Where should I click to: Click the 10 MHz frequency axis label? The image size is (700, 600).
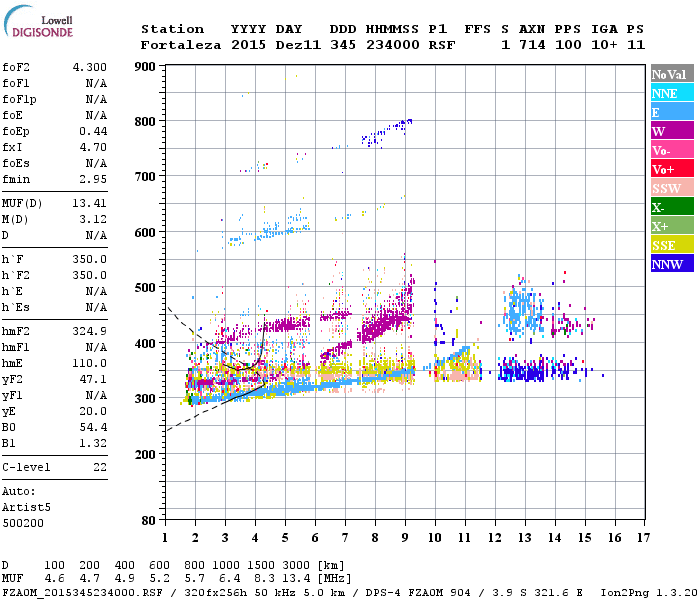tap(435, 538)
